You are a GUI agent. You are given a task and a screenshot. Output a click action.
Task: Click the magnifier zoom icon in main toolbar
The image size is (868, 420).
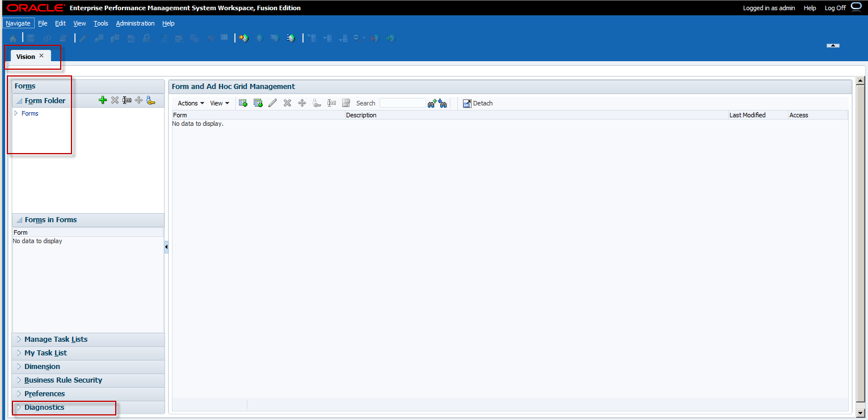(358, 39)
